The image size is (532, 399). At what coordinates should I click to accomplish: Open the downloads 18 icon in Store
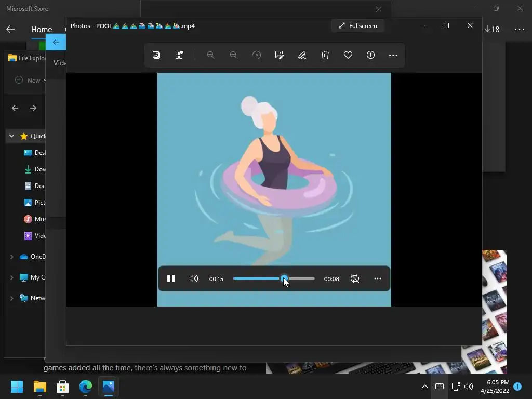point(491,30)
